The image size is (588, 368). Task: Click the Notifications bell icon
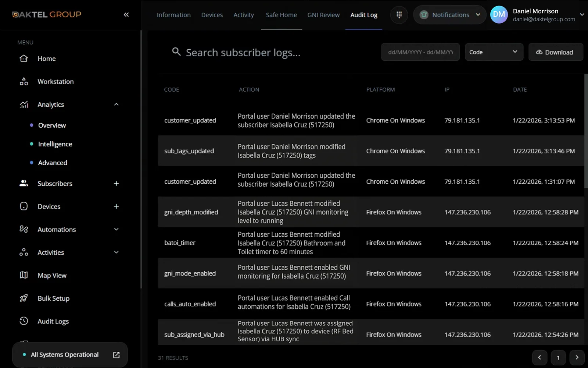pyautogui.click(x=424, y=15)
